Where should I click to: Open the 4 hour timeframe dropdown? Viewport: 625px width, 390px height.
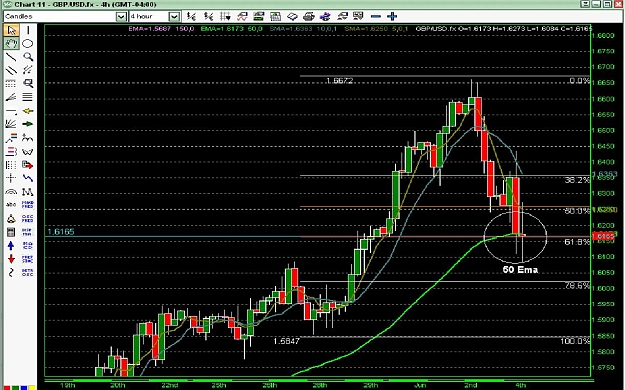pos(174,16)
